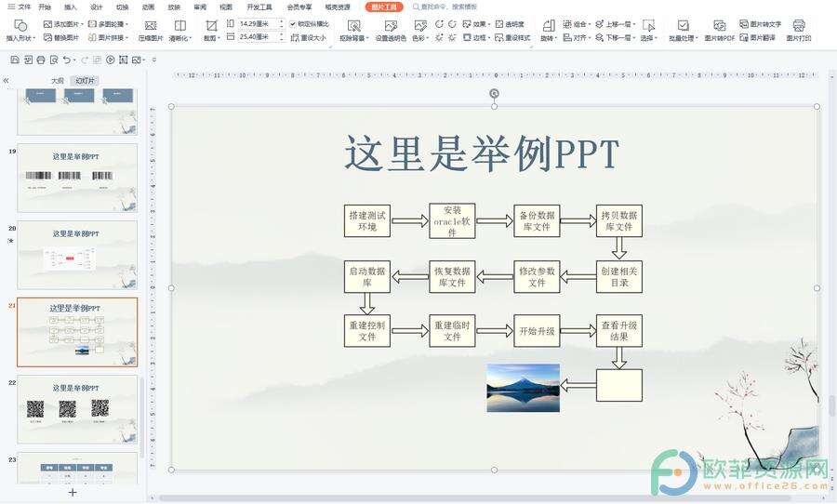Expand the Group (组合) dropdown
Screen dimensions: 837x504
pos(589,24)
